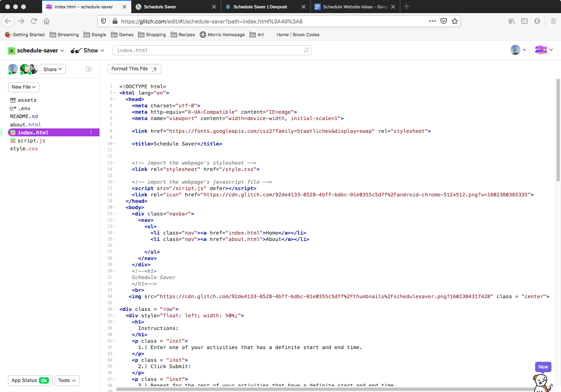Viewport: 561px width, 392px height.
Task: Open the Morris Homepage bookmark
Action: click(x=222, y=35)
